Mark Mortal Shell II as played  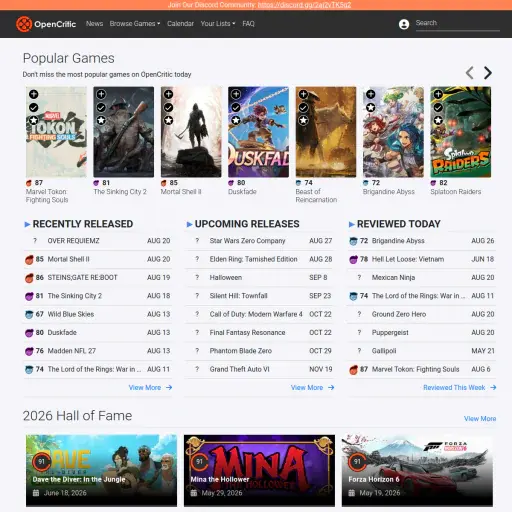168,107
